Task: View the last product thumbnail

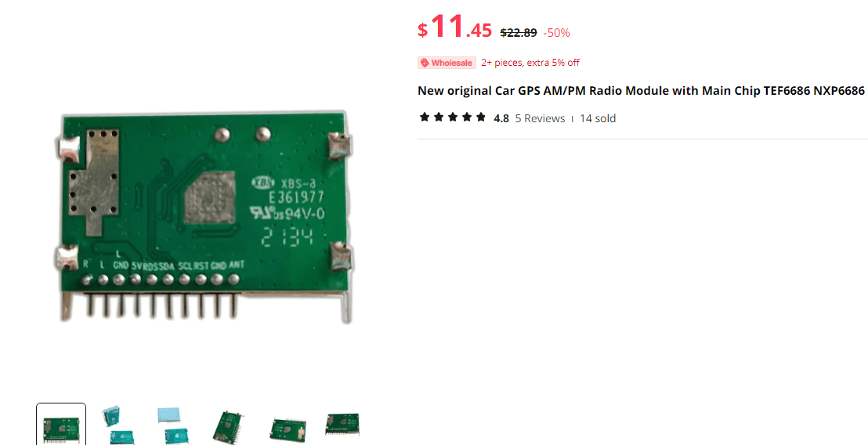Action: [342, 424]
